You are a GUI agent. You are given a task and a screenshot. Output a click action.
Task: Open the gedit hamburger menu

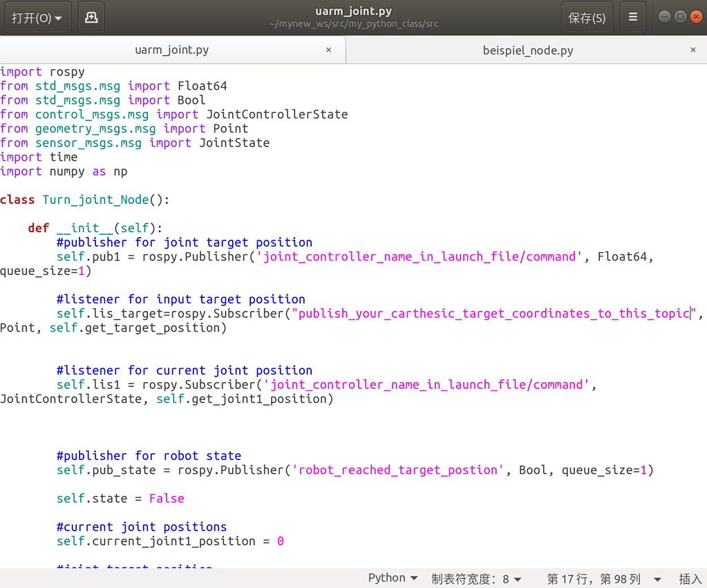632,16
